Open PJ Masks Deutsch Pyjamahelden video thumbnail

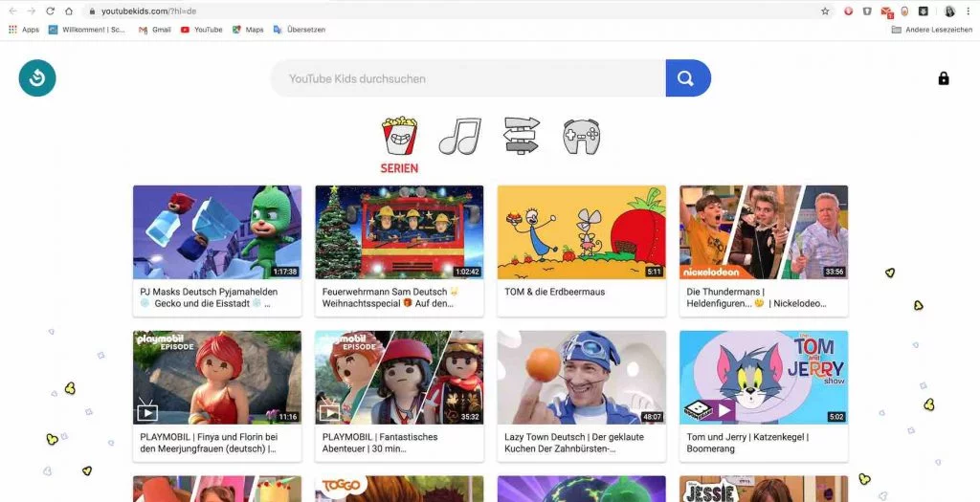point(217,231)
